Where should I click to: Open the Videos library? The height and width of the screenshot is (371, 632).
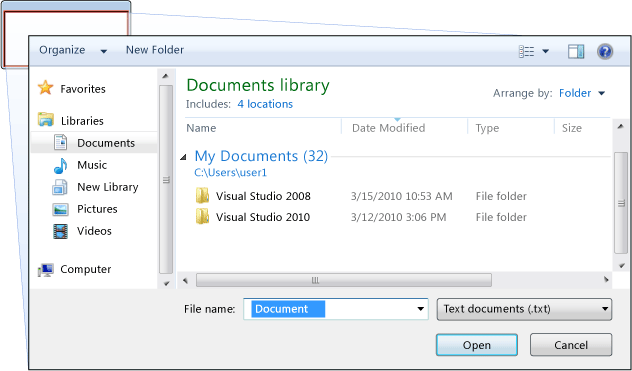pos(94,231)
